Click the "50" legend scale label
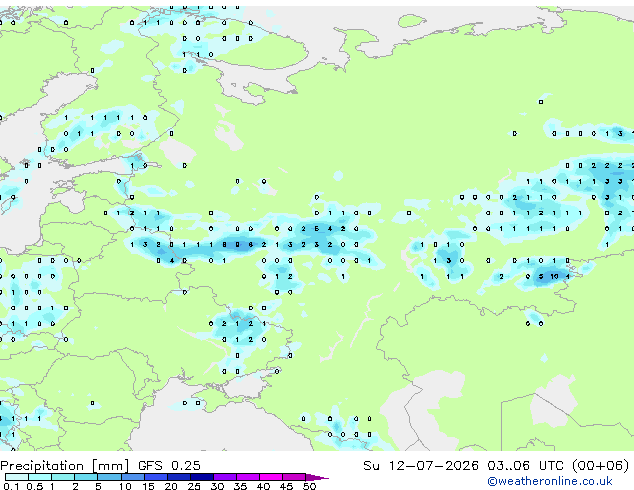The image size is (634, 490). tap(309, 486)
